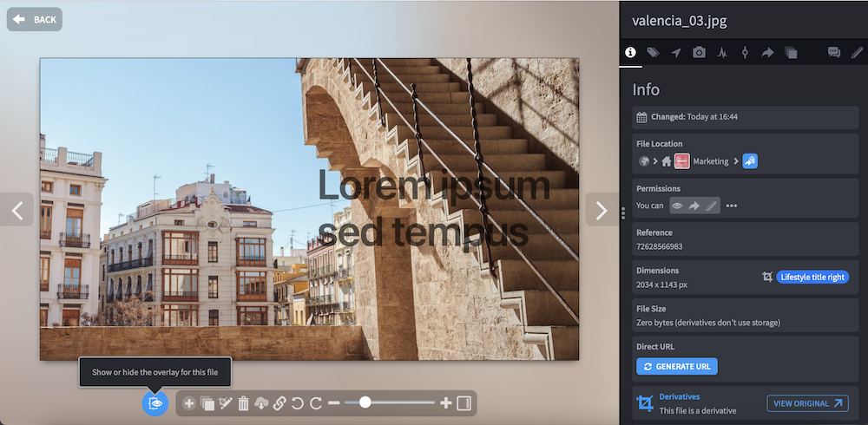Open the crop and edit tool in the toolbar

[226, 403]
